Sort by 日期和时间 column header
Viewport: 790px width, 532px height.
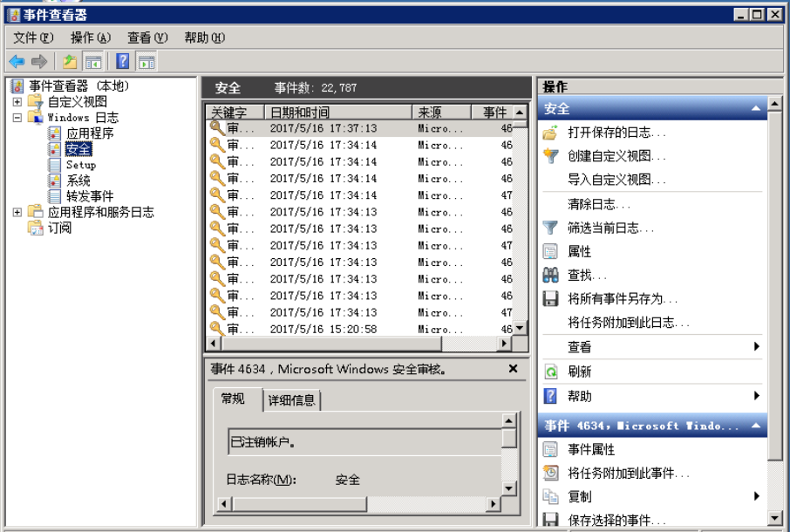pos(338,112)
